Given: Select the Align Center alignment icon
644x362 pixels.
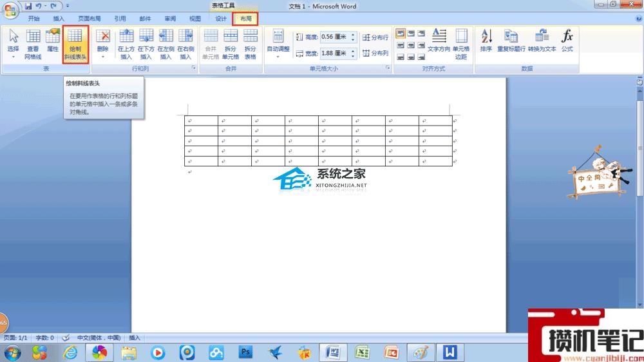Looking at the screenshot, I should [x=411, y=45].
